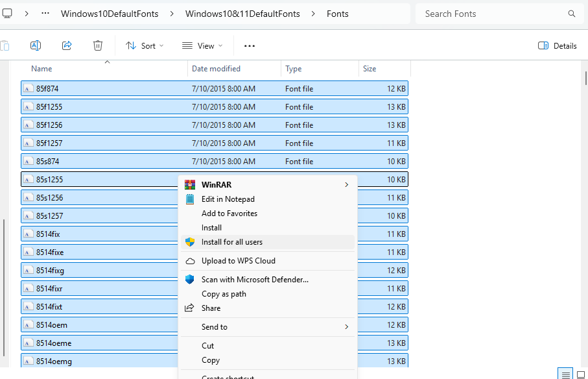This screenshot has width=588, height=379.
Task: Expand the Send to submenu arrow
Action: pyautogui.click(x=346, y=327)
